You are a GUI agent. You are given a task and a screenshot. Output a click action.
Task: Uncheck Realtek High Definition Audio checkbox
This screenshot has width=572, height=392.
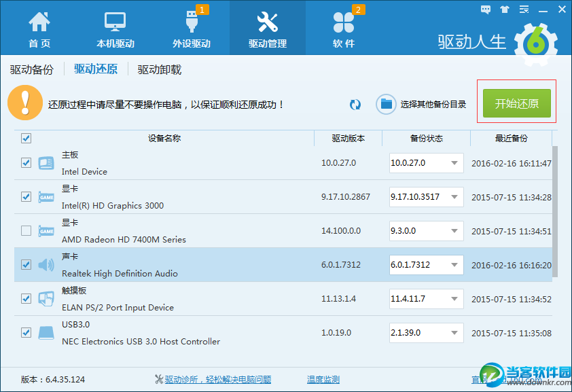pyautogui.click(x=26, y=264)
